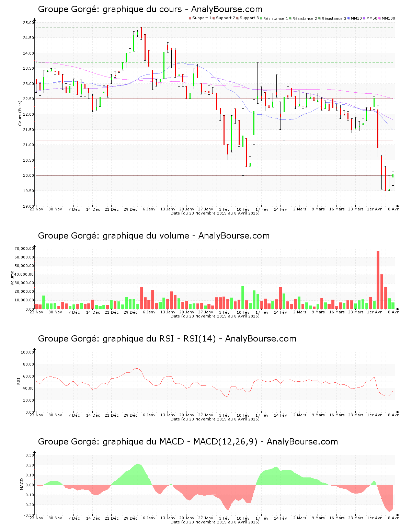412x532 pixels.
Task: Click the -0.20 MACD axis label
Action: pos(29,505)
